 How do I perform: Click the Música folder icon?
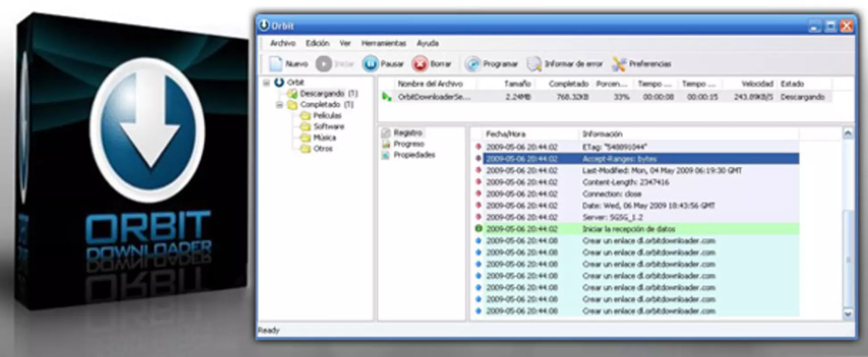point(306,137)
